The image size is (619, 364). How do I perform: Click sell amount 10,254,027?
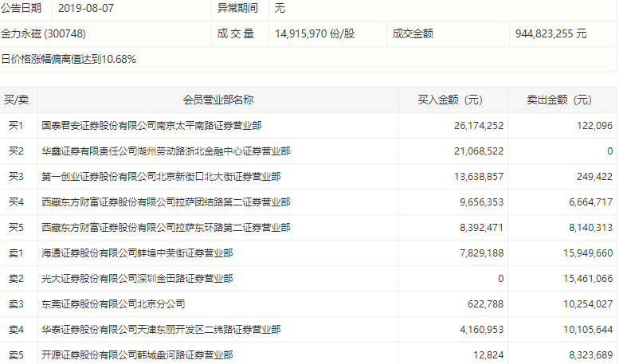588,304
